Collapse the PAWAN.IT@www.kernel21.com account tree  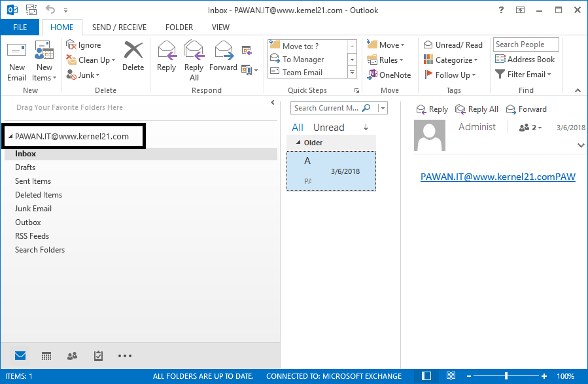point(10,137)
